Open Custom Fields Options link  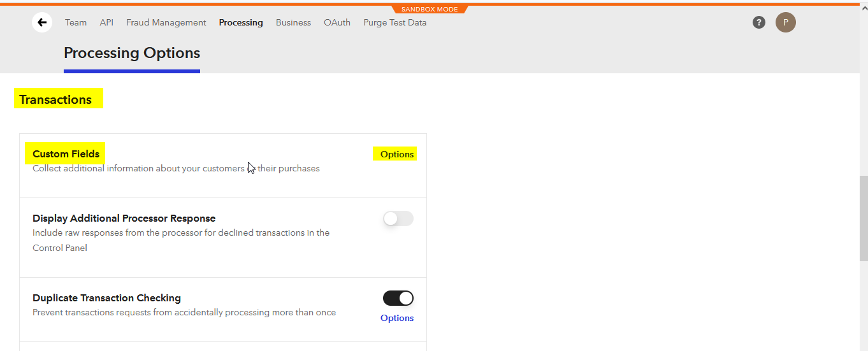tap(396, 154)
